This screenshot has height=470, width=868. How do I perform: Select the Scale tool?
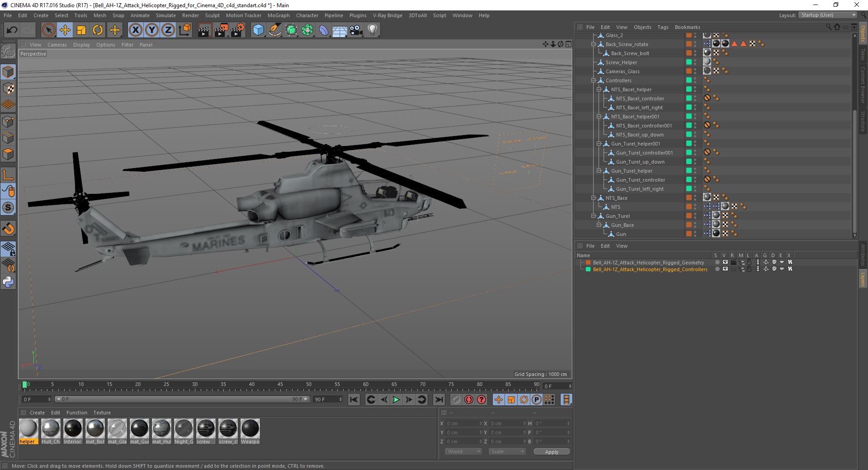81,30
